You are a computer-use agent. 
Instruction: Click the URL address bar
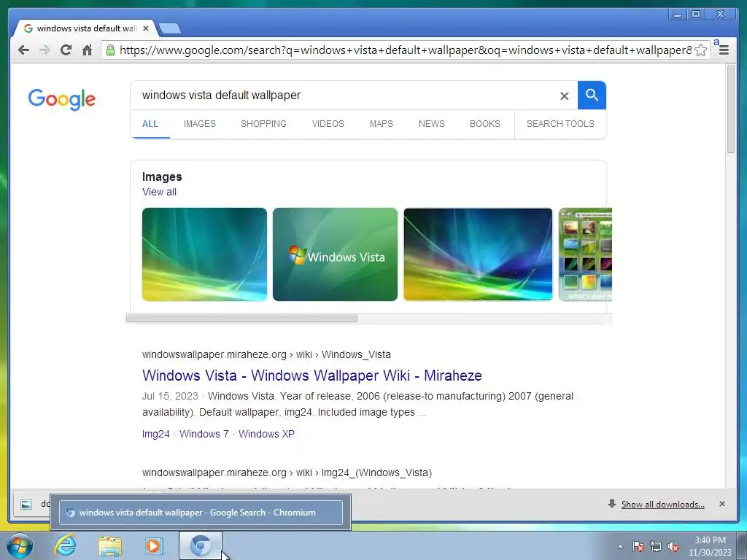(x=406, y=50)
